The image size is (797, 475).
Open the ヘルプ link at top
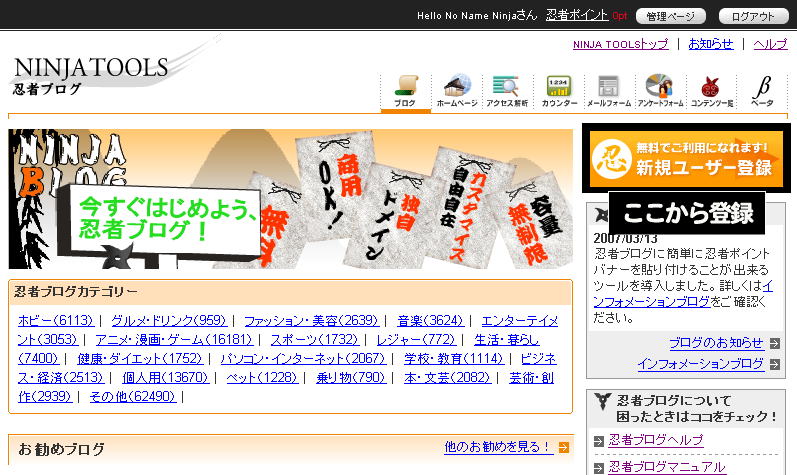770,44
